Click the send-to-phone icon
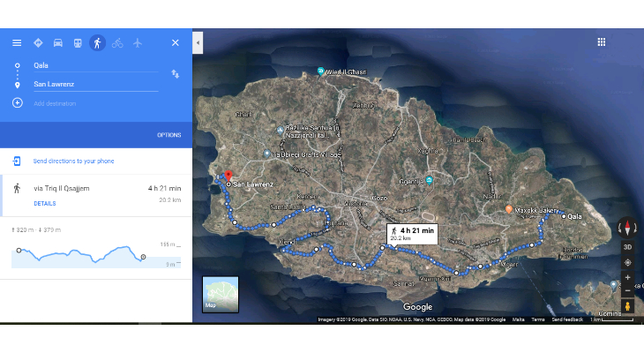The height and width of the screenshot is (353, 644). pos(17,161)
